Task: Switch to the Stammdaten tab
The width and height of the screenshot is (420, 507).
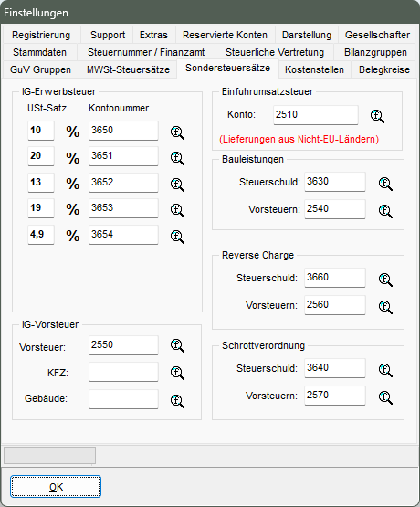Action: (x=40, y=52)
